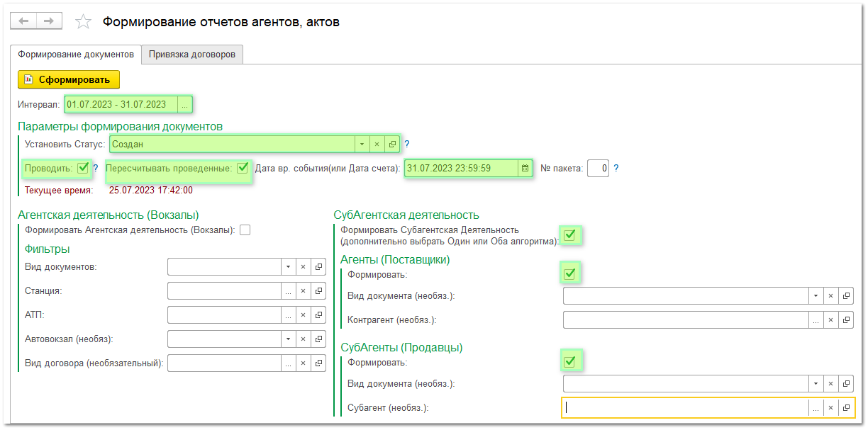
Task: Open the Установить Статус value in new window
Action: tap(392, 144)
